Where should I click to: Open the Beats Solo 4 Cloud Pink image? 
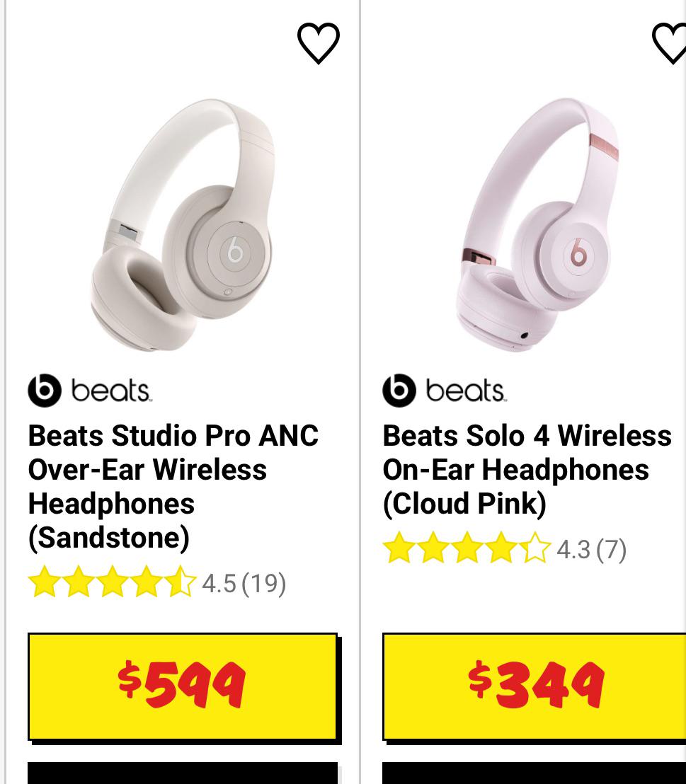[537, 225]
